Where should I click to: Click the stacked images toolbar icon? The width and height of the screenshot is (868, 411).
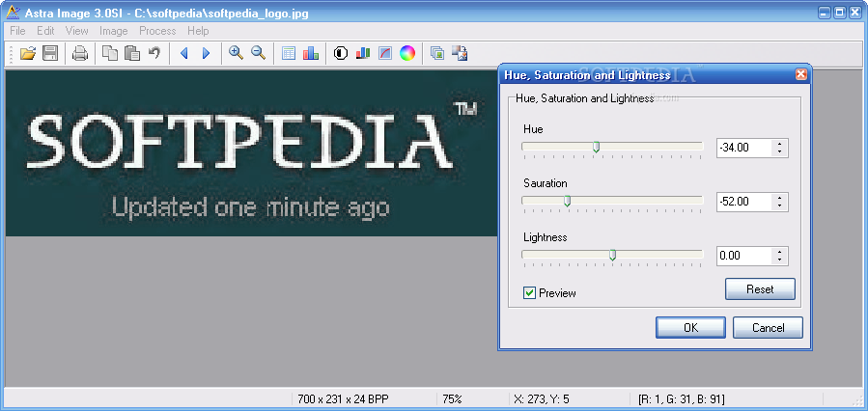[x=437, y=53]
